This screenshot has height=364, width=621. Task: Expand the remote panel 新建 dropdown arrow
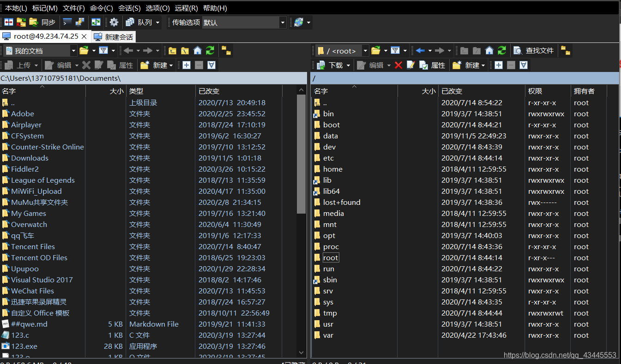point(483,66)
